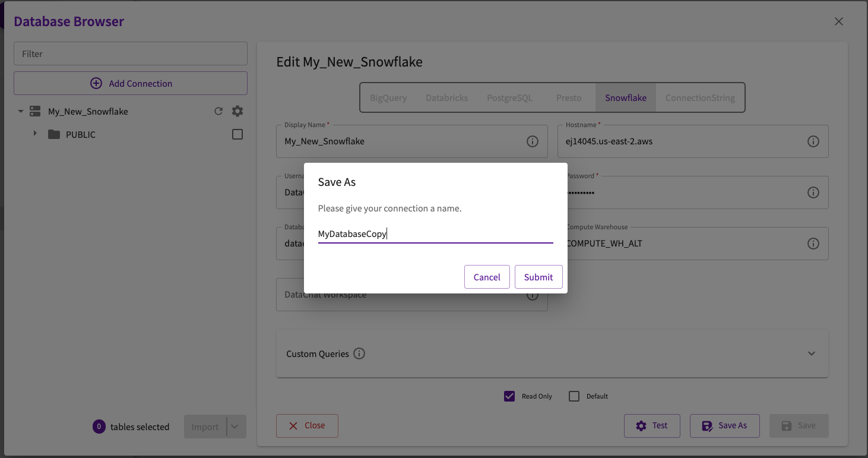The image size is (868, 458).
Task: Select the My_New_Snowflake tree label
Action: (x=88, y=112)
